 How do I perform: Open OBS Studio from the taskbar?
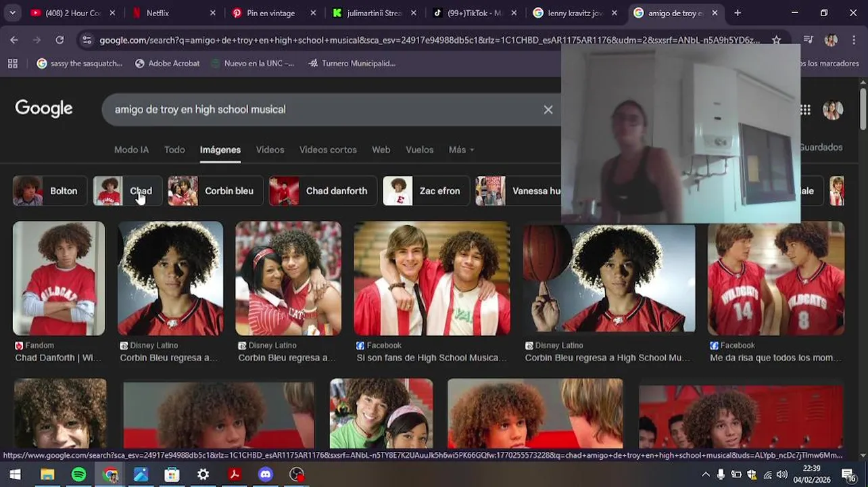coord(296,474)
